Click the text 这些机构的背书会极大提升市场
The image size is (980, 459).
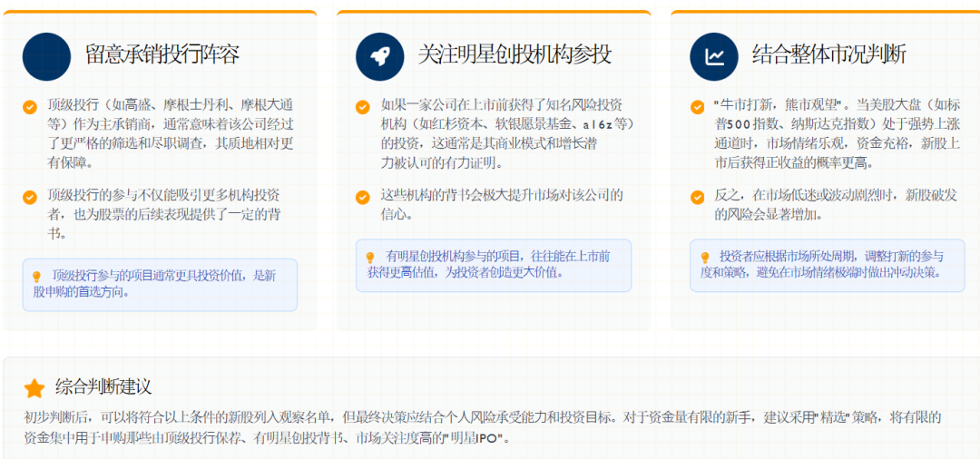click(502, 205)
